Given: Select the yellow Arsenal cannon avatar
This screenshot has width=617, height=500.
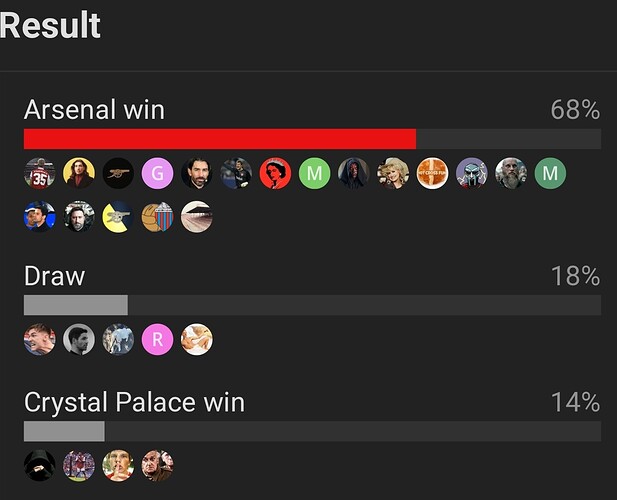Looking at the screenshot, I should 118,217.
